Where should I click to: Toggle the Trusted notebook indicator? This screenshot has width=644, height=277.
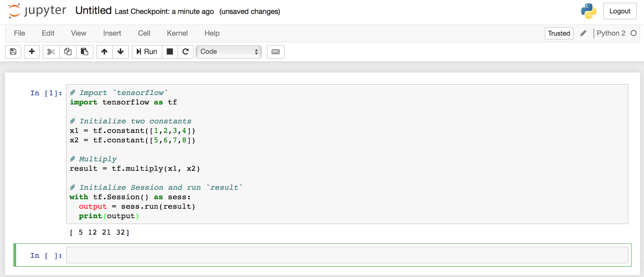[x=559, y=33]
